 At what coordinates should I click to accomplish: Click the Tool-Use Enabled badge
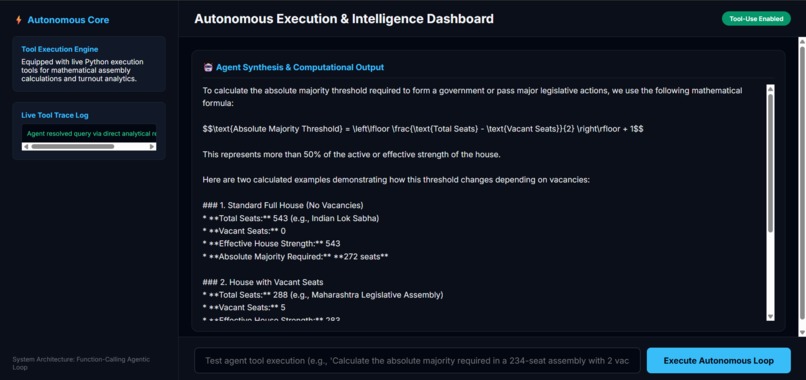click(756, 19)
